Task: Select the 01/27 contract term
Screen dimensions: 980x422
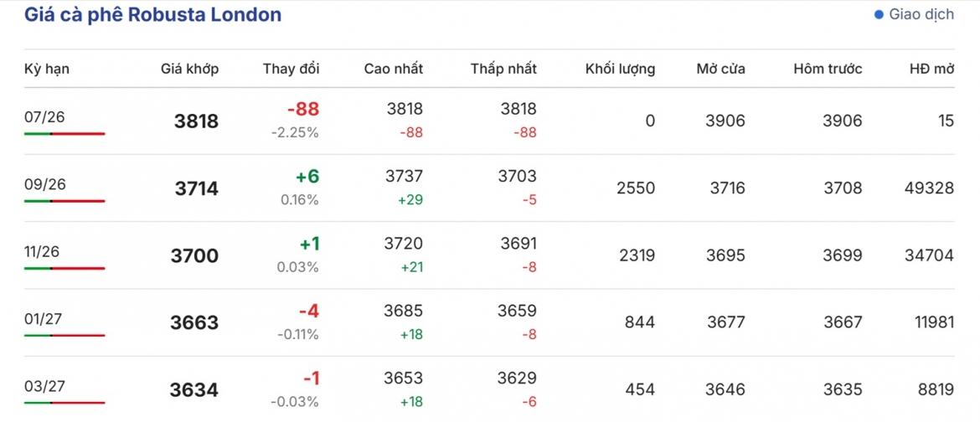Action: point(44,318)
